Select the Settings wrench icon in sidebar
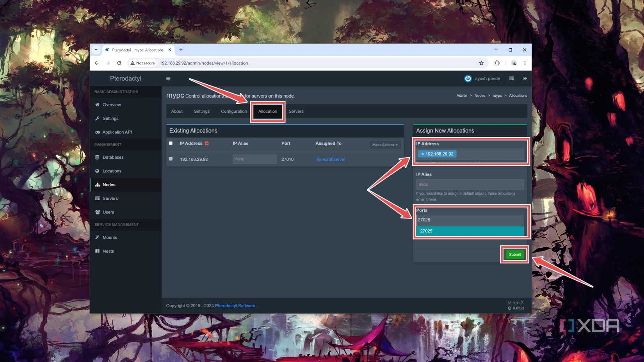This screenshot has height=362, width=644. click(98, 118)
